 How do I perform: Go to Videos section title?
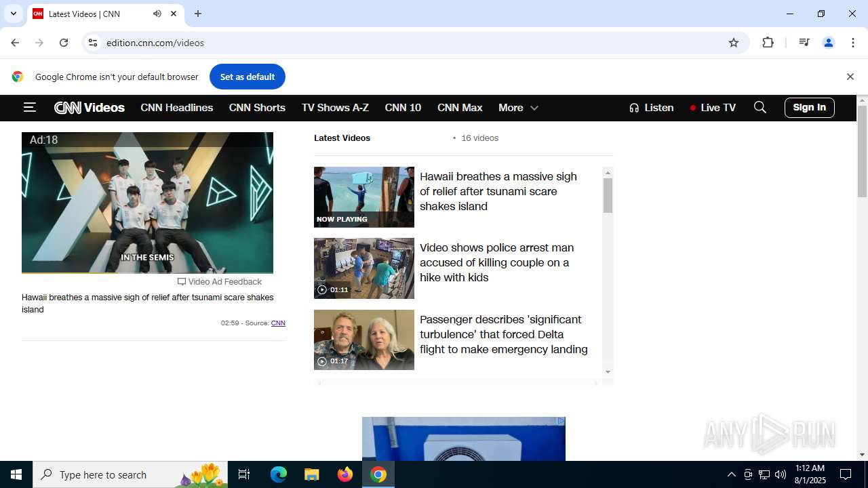click(104, 108)
